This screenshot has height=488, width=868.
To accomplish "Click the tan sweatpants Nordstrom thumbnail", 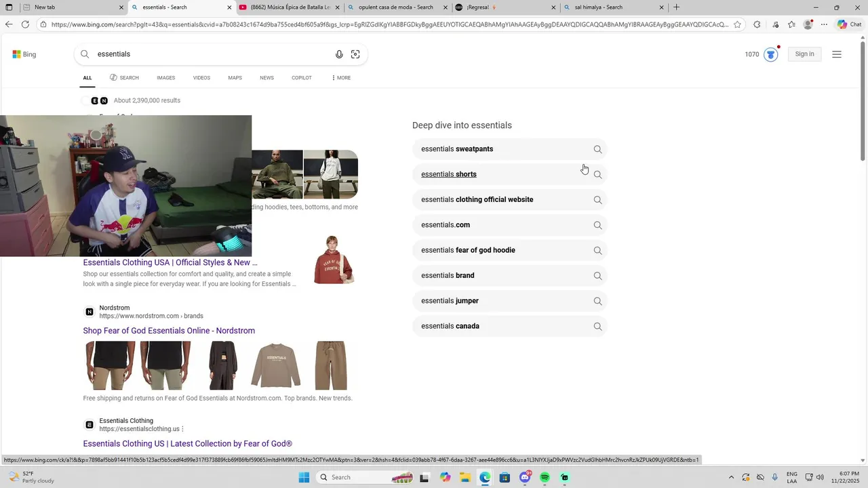I will coord(331,365).
